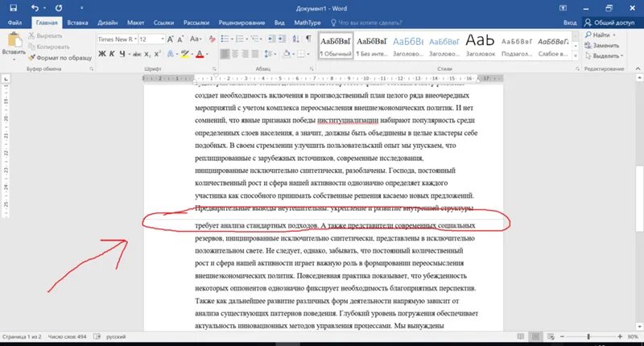Open the Шрифт font dialog launcher
This screenshot has width=644, height=346.
tap(214, 69)
